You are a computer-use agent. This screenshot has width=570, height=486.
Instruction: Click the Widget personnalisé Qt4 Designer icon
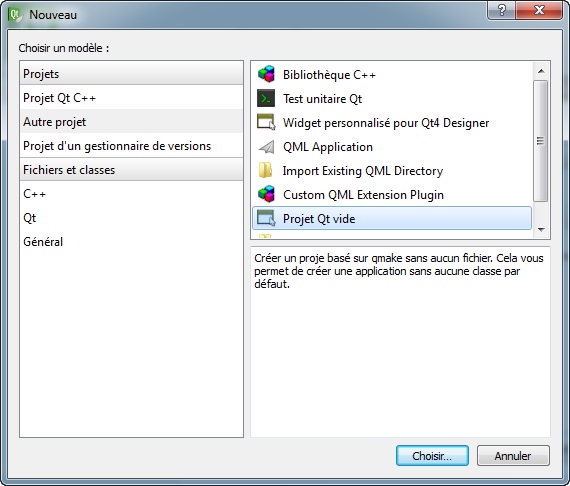point(266,122)
